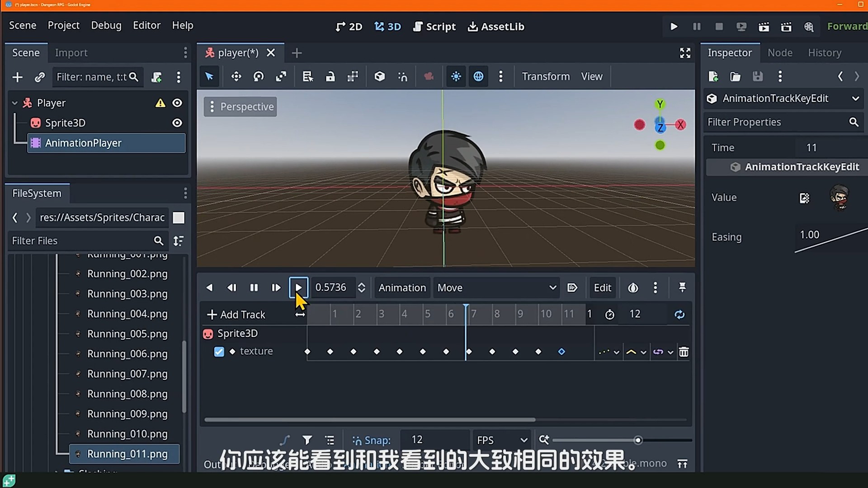The image size is (868, 488).
Task: Open the FPS snap mode dropdown
Action: click(x=501, y=440)
